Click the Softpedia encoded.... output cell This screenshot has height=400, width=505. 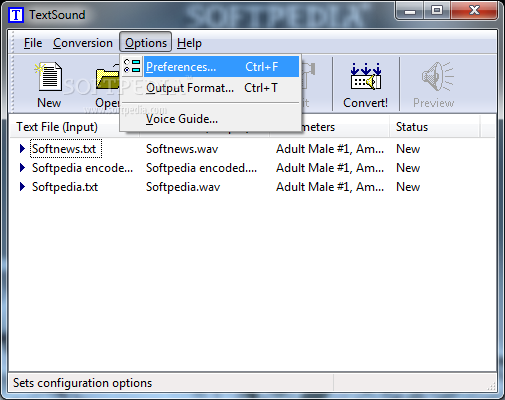pos(201,168)
